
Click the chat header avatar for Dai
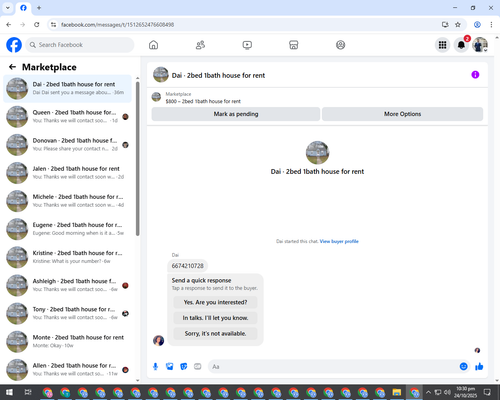pos(161,75)
